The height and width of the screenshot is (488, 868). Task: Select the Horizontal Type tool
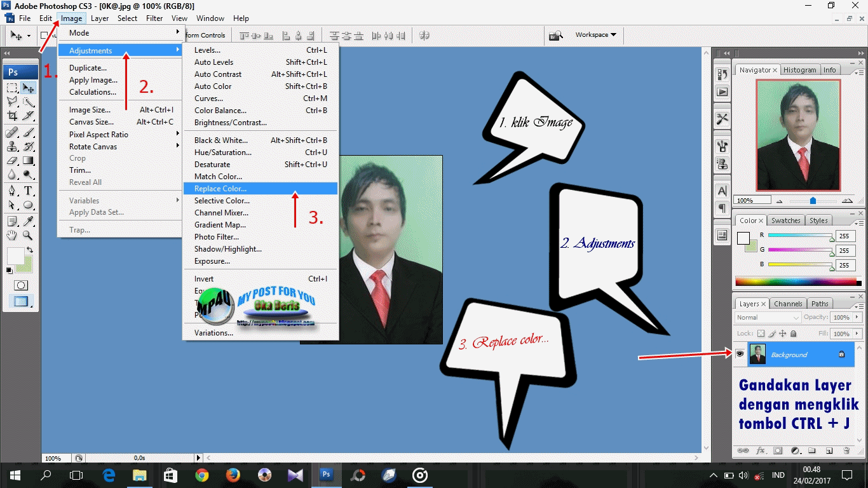point(29,191)
